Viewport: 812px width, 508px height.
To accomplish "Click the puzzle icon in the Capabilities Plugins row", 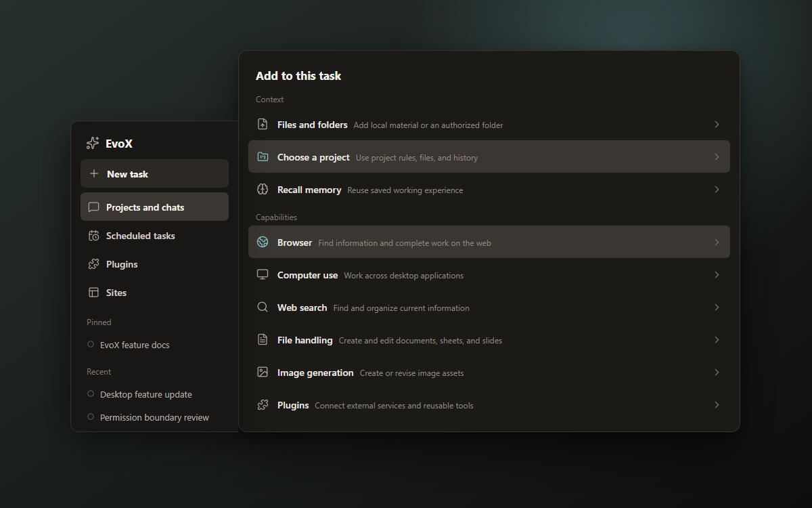I will [263, 404].
